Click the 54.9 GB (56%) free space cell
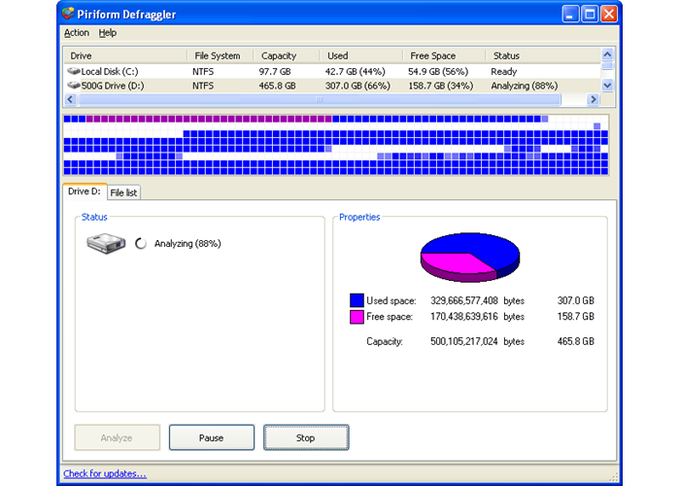680x486 pixels. [x=438, y=71]
